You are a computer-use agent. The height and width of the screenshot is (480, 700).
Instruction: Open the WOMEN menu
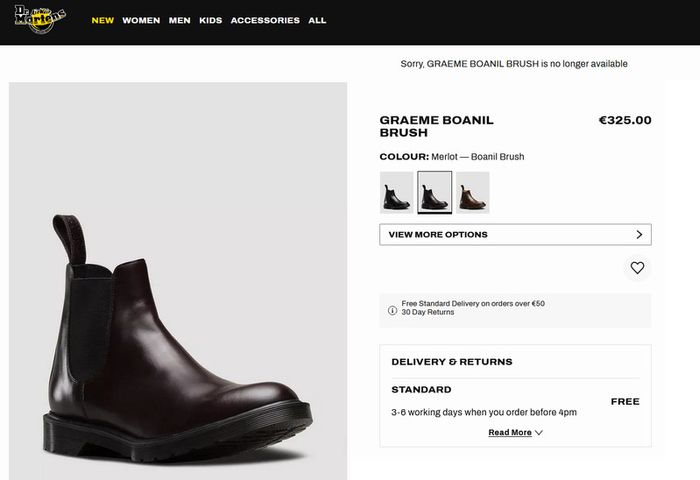141,20
